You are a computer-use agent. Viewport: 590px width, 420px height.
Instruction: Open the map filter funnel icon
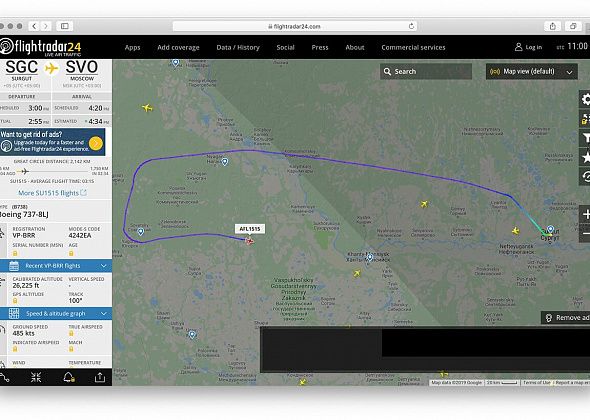[x=585, y=138]
